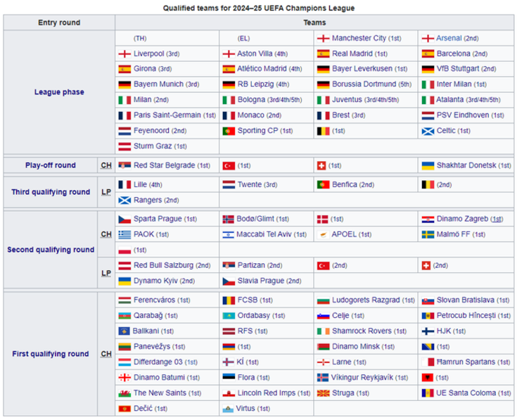Click the Petrocub Hîncești link
Viewport: 517px width, 420px height.
pos(466,315)
